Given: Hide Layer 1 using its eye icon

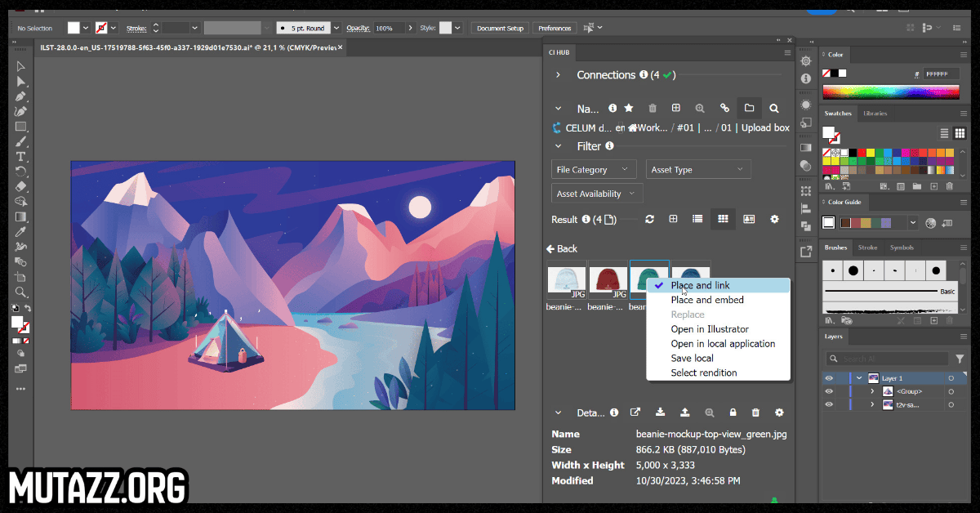Looking at the screenshot, I should 829,378.
